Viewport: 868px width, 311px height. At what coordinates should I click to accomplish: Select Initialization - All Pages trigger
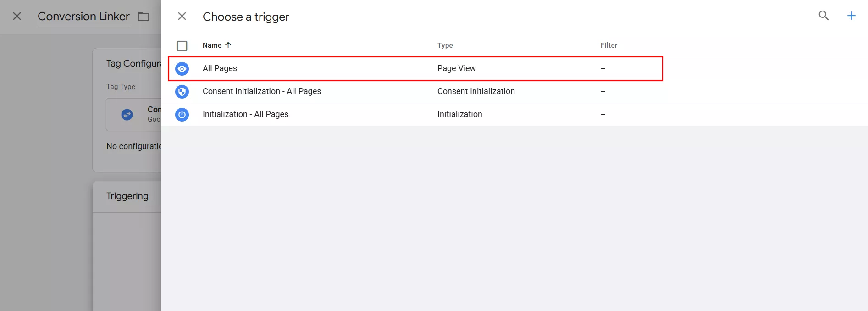tap(245, 114)
